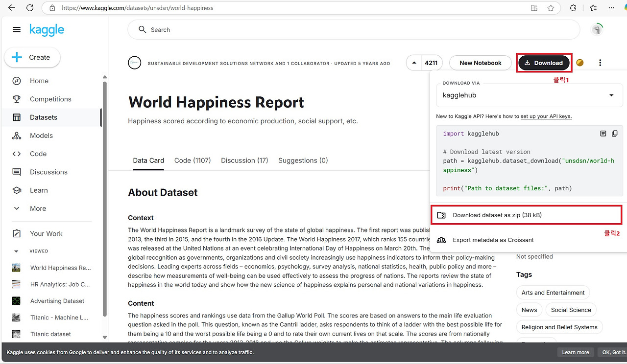The height and width of the screenshot is (364, 627).
Task: Open the three-dot dataset options menu
Action: (x=600, y=63)
